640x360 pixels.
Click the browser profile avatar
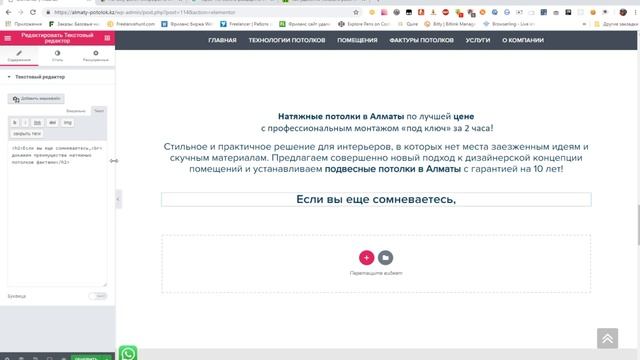623,13
